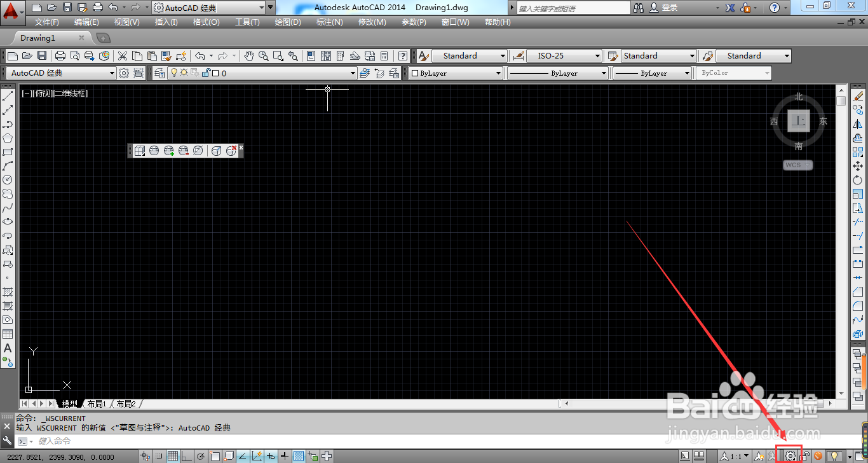This screenshot has height=463, width=868.
Task: Open the application menu A button
Action: click(13, 11)
